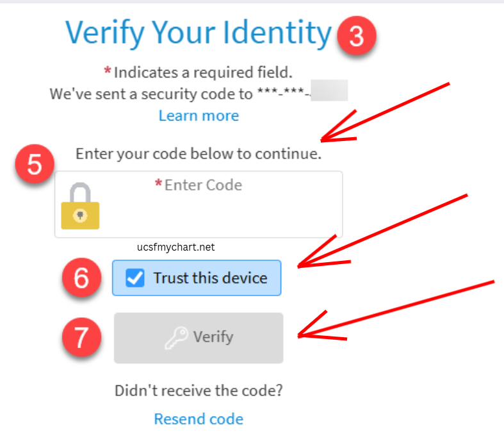The width and height of the screenshot is (504, 441).
Task: Click the red asterisk beside Enter Code
Action: pos(158,183)
